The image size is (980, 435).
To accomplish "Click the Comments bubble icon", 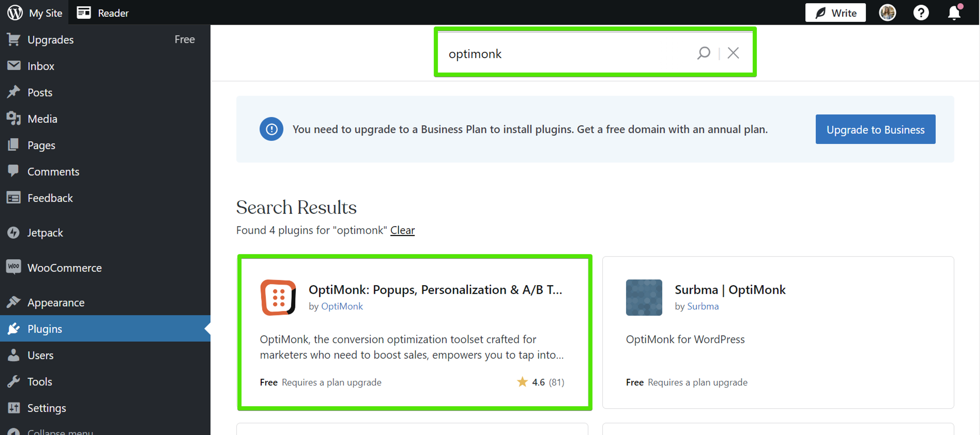I will [14, 171].
